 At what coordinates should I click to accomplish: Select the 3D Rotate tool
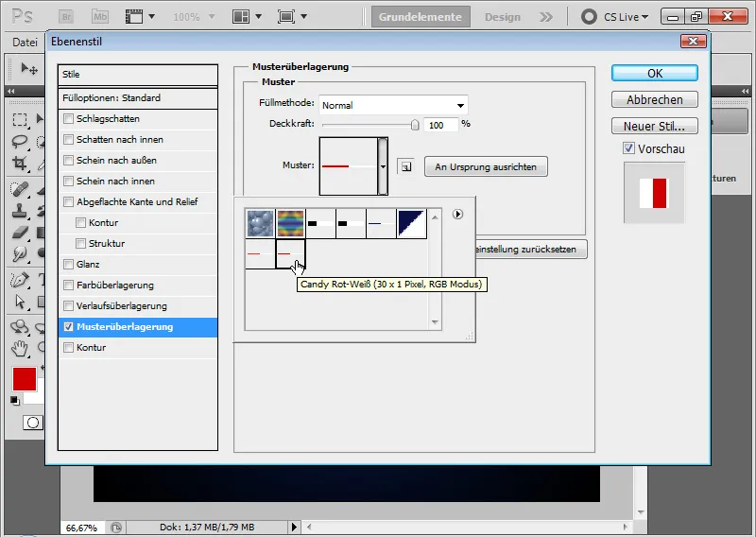(x=20, y=326)
